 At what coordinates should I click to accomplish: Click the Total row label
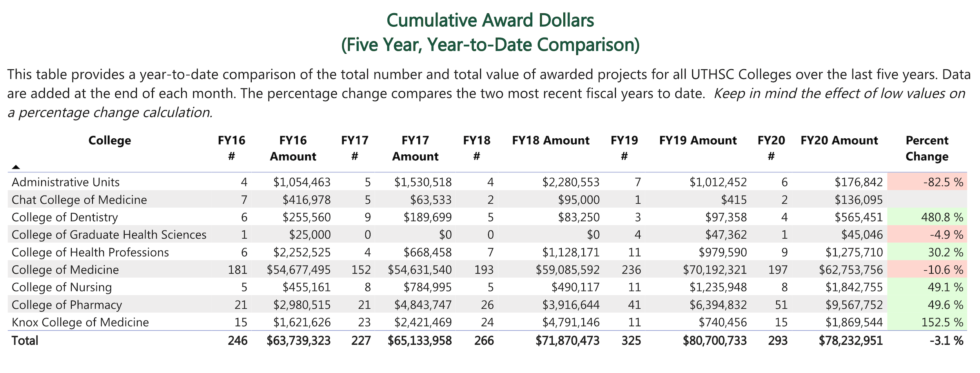coord(25,340)
